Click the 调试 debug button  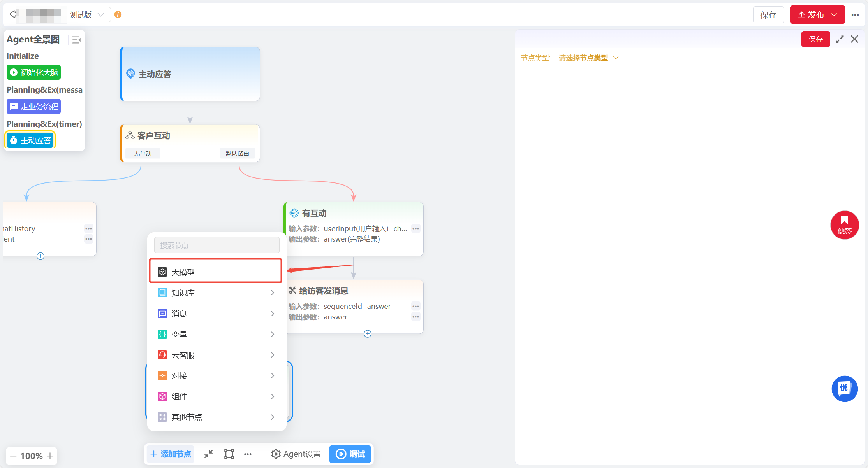click(x=350, y=454)
